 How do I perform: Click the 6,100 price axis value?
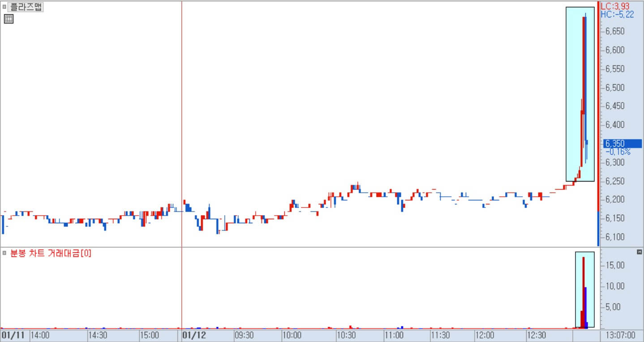click(x=615, y=237)
